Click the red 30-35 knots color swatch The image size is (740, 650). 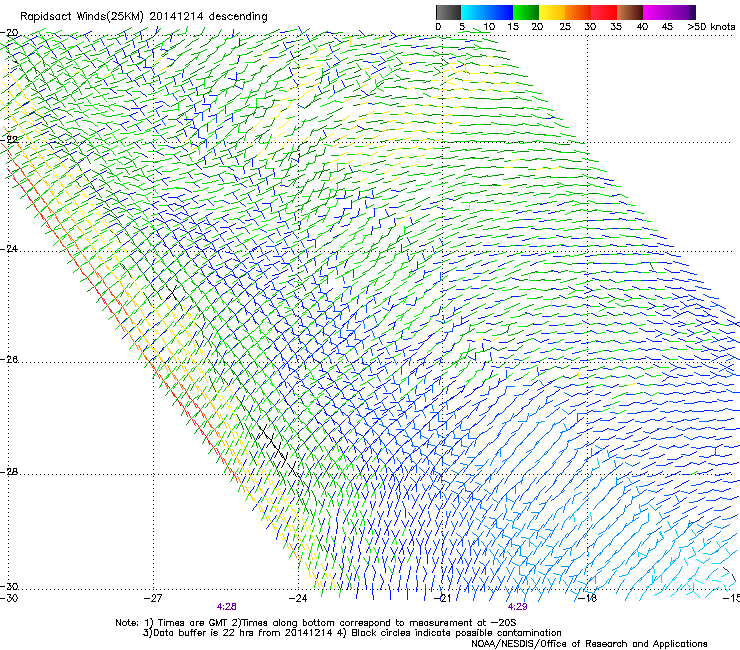[604, 12]
